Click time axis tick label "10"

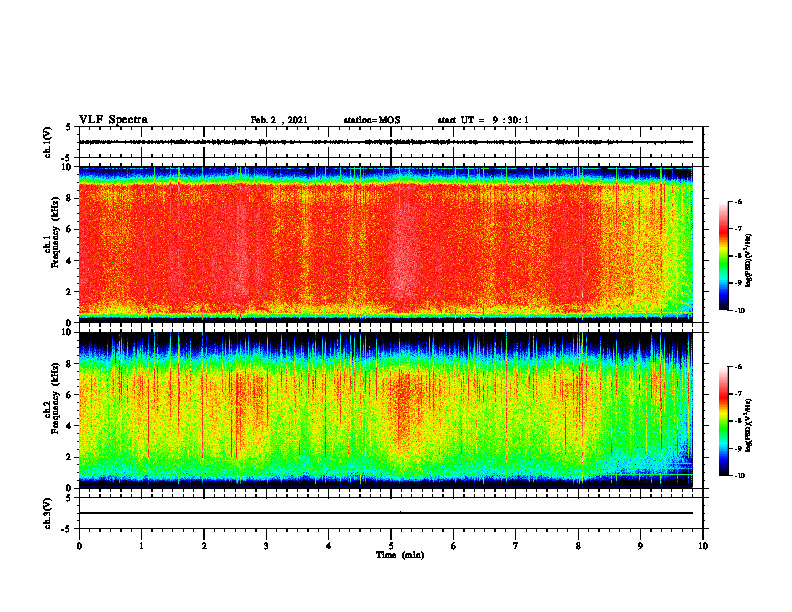703,546
